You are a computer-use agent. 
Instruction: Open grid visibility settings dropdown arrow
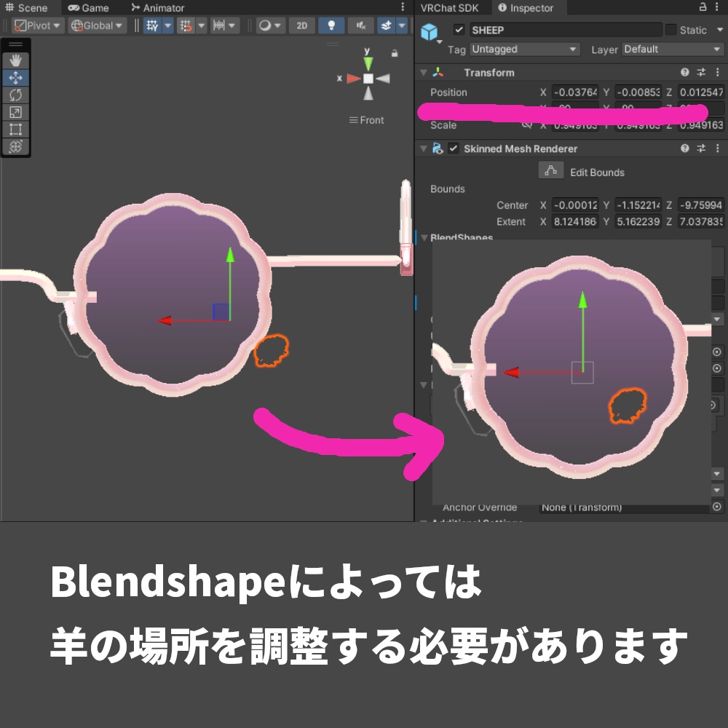[167, 25]
